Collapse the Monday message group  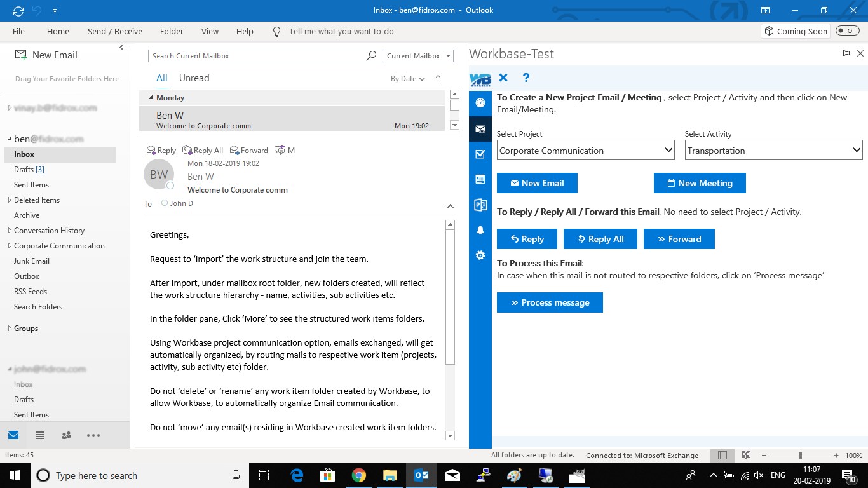point(151,98)
